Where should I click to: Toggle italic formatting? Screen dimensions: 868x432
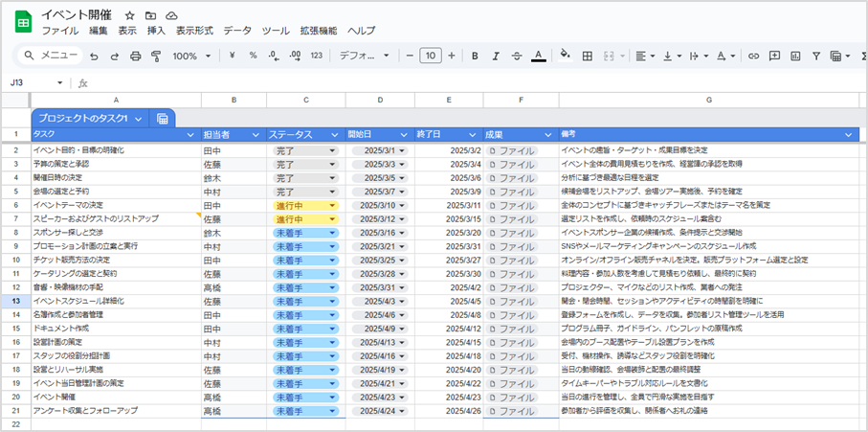coord(496,56)
